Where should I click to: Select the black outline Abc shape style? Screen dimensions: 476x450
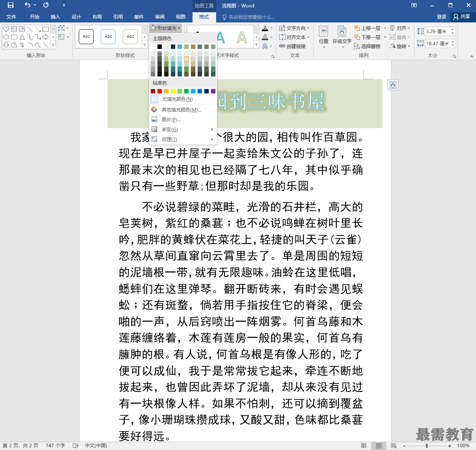(86, 36)
